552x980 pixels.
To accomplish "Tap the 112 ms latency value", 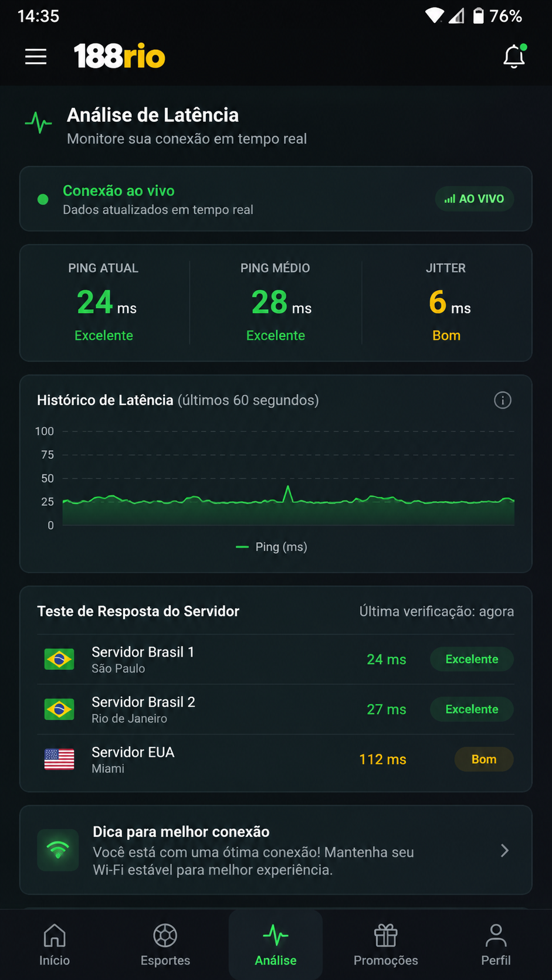I will pos(383,760).
